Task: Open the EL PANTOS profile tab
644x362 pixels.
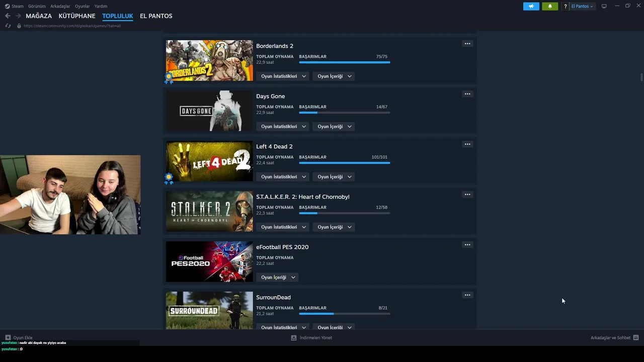Action: point(156,16)
